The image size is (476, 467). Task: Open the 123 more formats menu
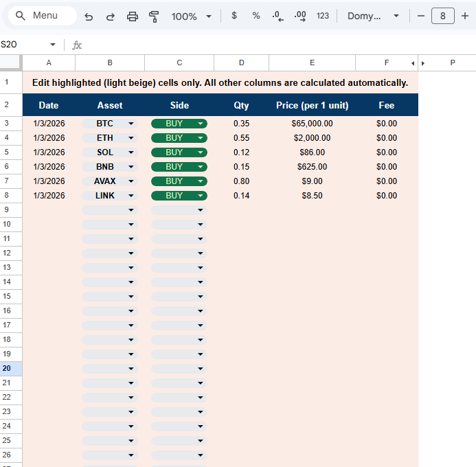[x=323, y=16]
